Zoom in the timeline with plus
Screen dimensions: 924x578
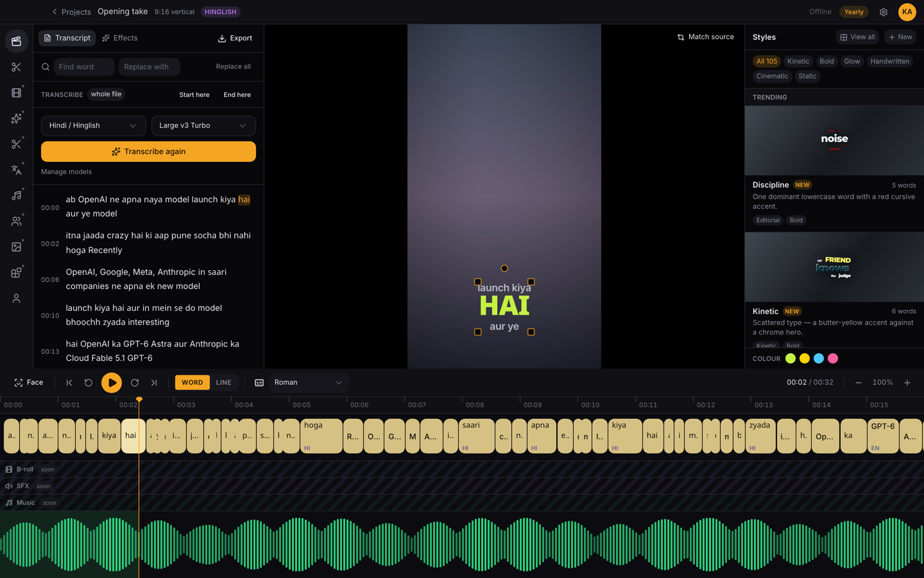(x=907, y=383)
